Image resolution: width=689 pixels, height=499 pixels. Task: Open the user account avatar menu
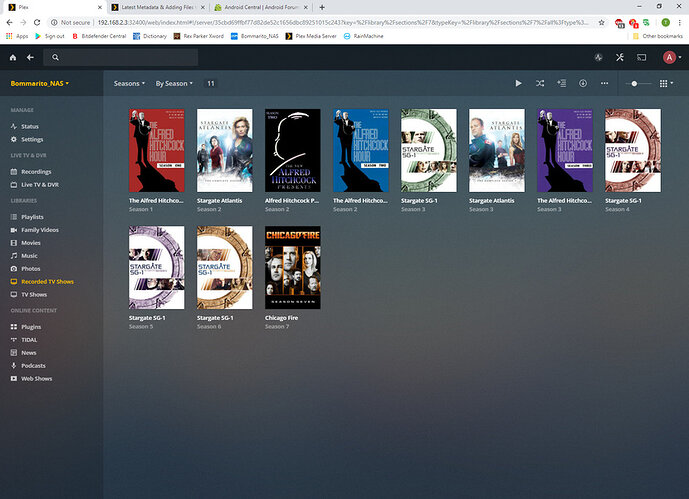[x=672, y=58]
